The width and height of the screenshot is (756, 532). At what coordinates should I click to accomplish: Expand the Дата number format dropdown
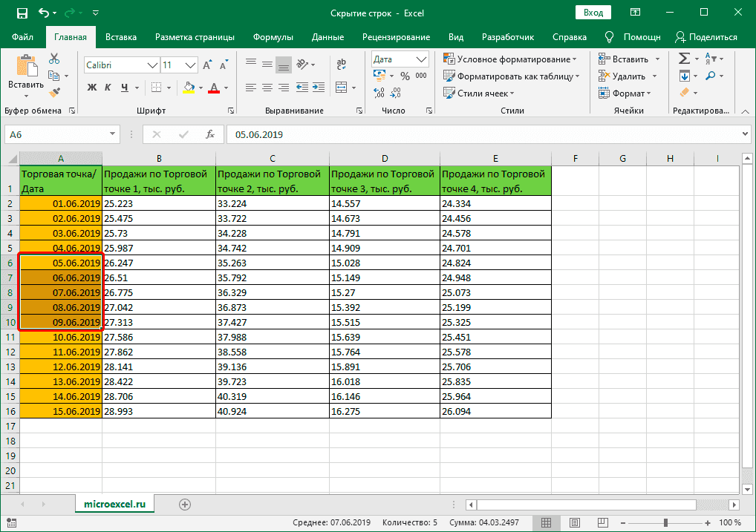pos(422,59)
